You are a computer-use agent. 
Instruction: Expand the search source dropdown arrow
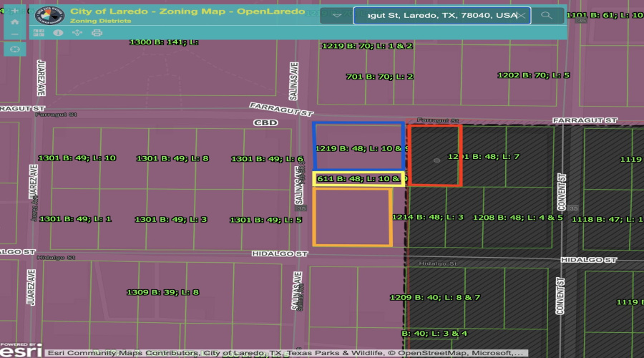(337, 16)
